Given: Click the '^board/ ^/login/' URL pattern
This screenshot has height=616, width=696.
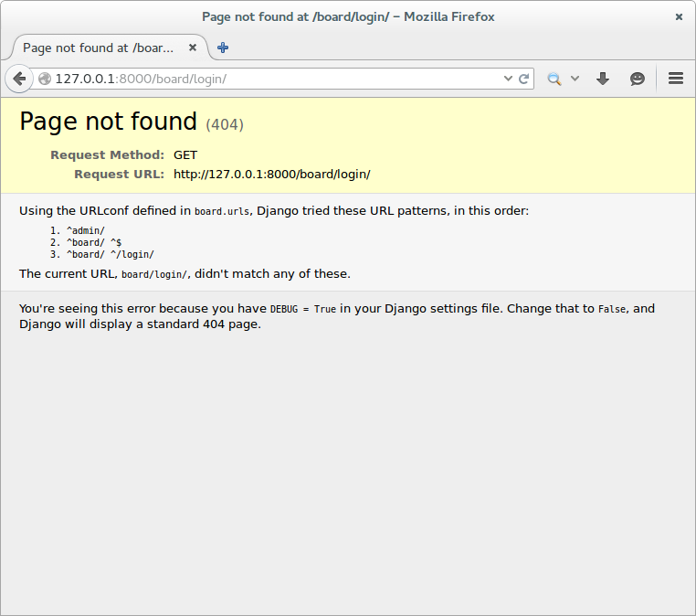Looking at the screenshot, I should point(111,254).
